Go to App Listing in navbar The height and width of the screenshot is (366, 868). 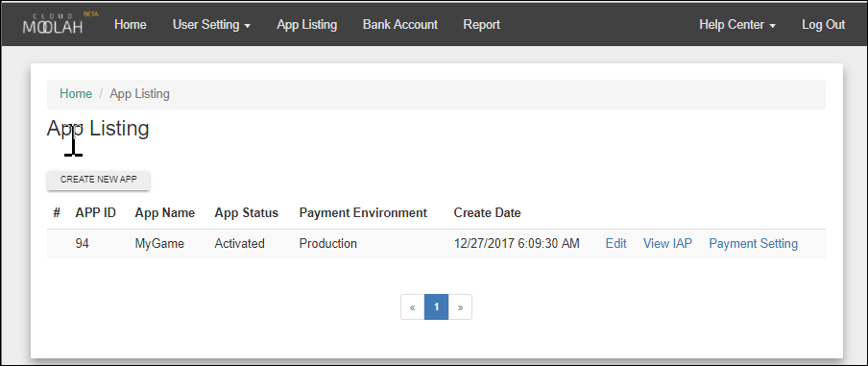pos(306,24)
